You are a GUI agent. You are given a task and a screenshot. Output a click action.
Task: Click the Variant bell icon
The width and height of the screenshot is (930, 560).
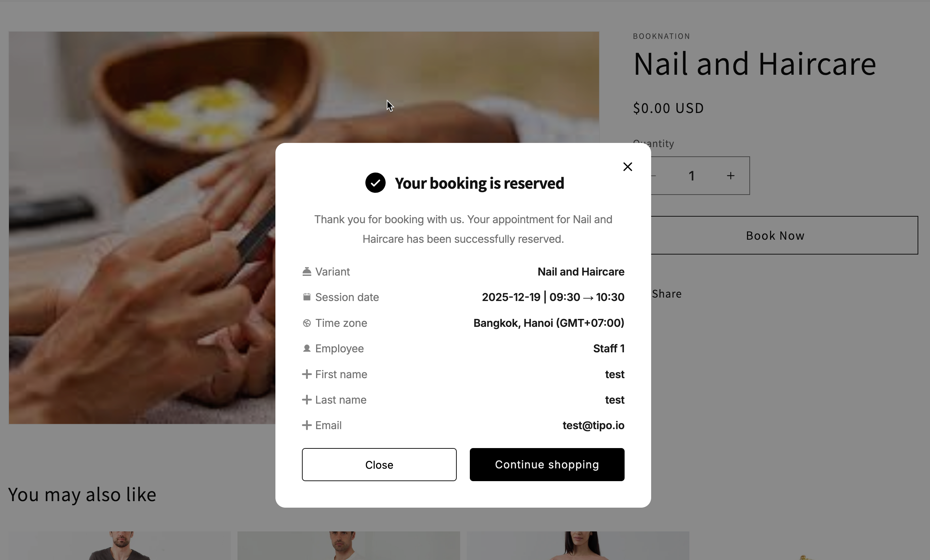coord(307,271)
